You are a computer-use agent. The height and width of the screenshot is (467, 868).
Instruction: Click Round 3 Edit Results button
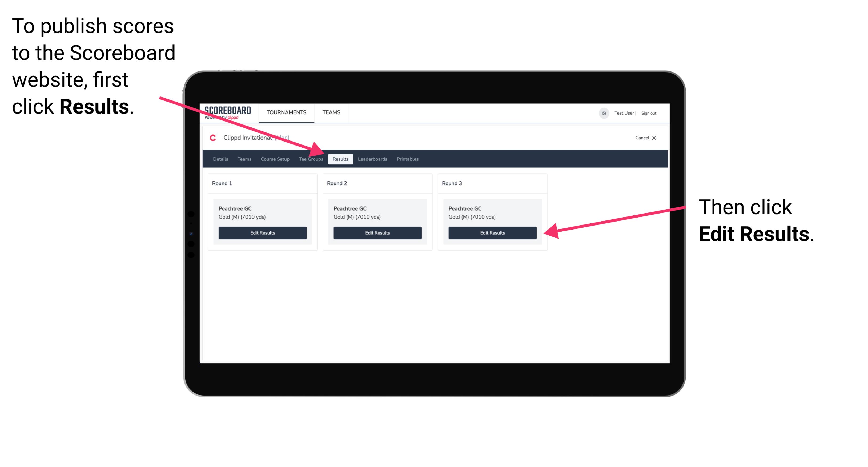(492, 232)
